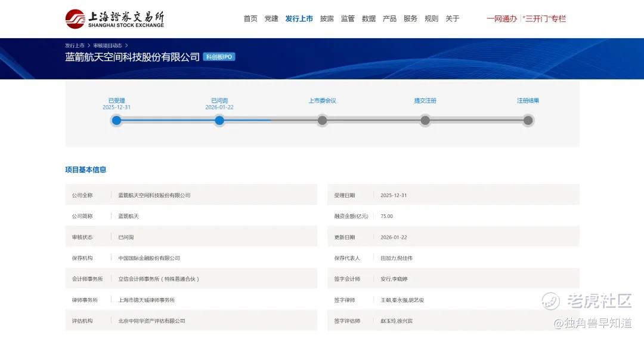Click the 保荐机构 row label
644x338 pixels.
[82, 258]
